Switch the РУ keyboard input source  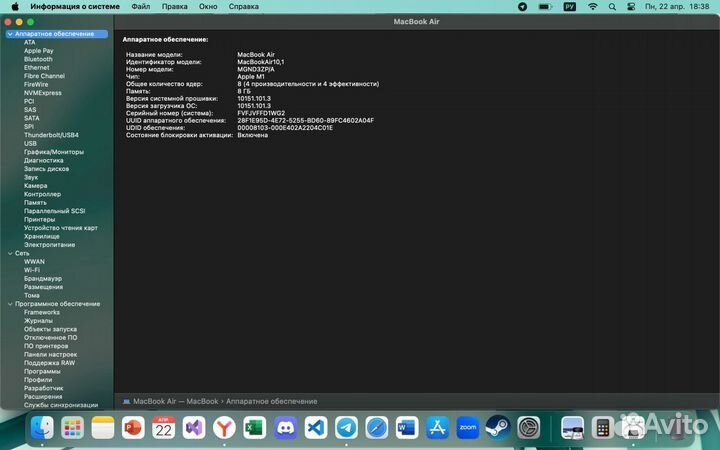pos(569,6)
